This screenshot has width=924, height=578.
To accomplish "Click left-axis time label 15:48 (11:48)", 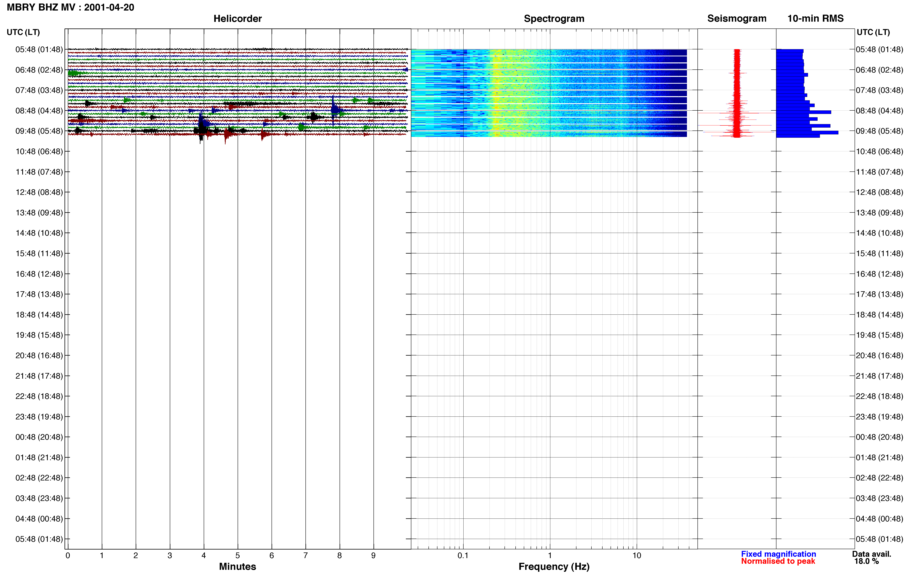I will tap(39, 253).
